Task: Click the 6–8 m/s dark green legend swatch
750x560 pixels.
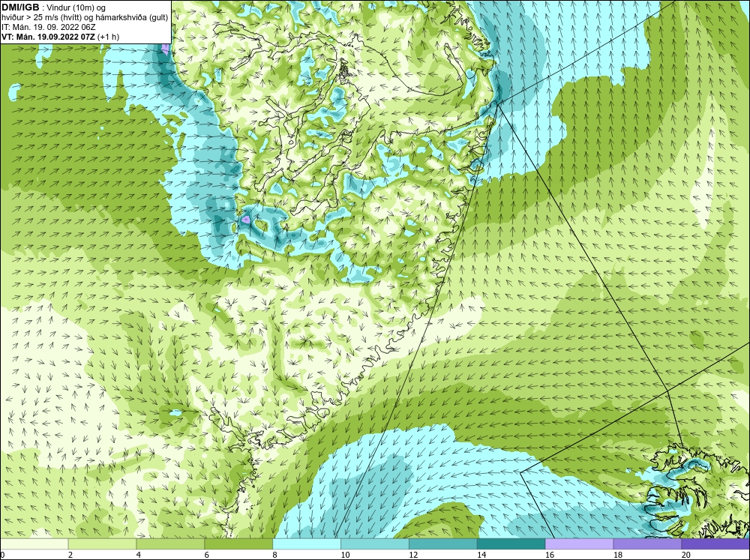Action: coord(238,544)
